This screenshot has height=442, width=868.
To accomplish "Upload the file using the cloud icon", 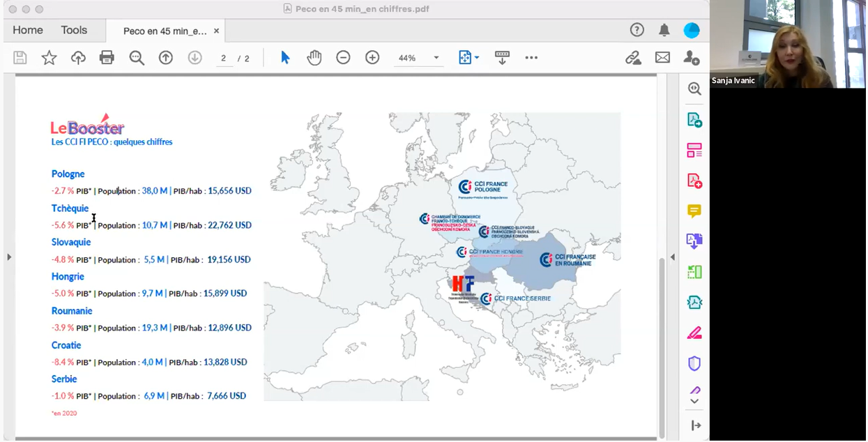I will pos(78,58).
